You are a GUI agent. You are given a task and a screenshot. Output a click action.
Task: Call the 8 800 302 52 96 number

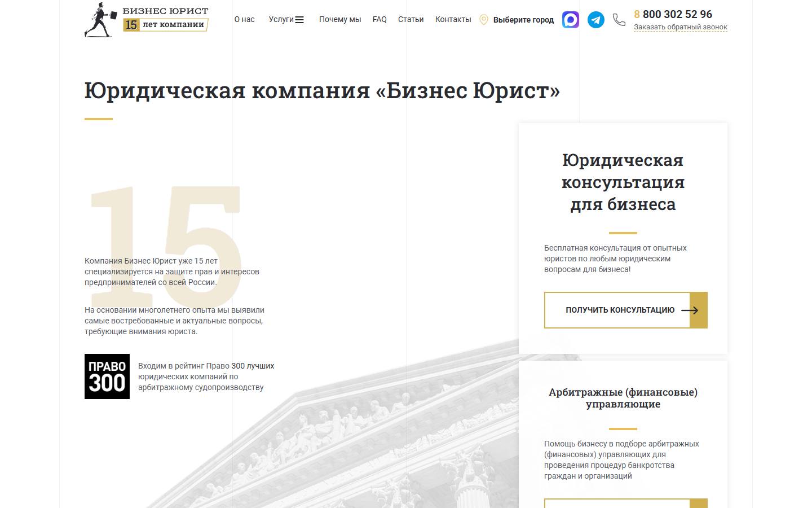coord(673,14)
